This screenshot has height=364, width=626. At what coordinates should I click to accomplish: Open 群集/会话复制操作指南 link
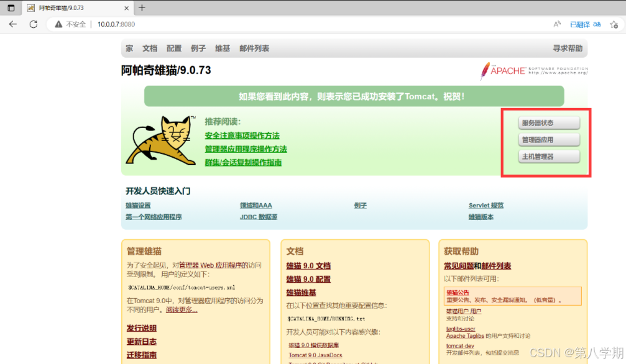pyautogui.click(x=243, y=163)
